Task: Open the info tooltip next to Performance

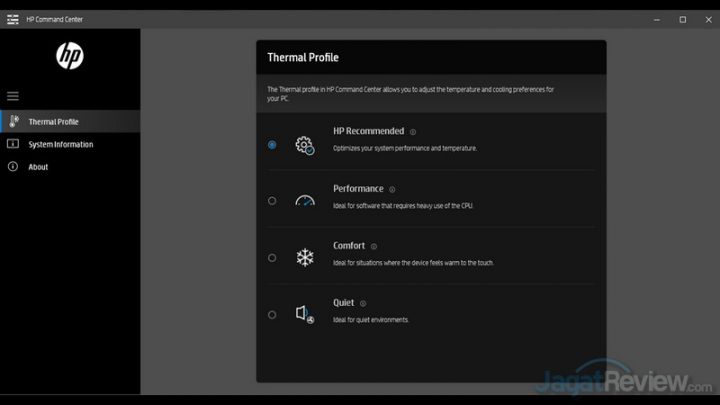Action: (x=392, y=189)
